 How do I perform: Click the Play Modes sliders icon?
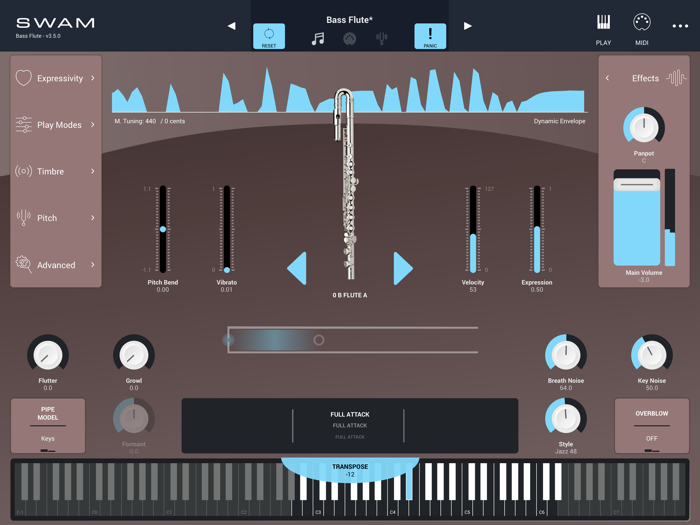[24, 125]
